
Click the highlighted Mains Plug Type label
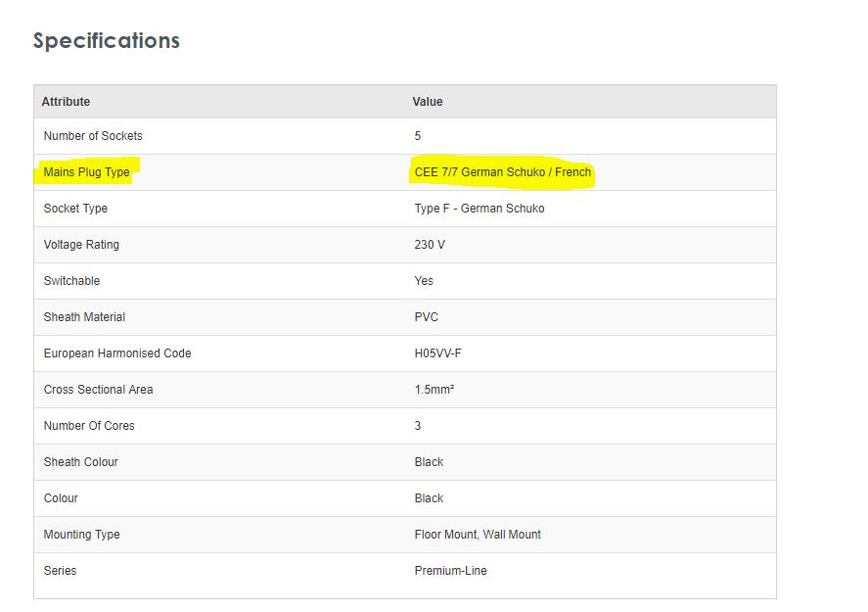point(86,172)
